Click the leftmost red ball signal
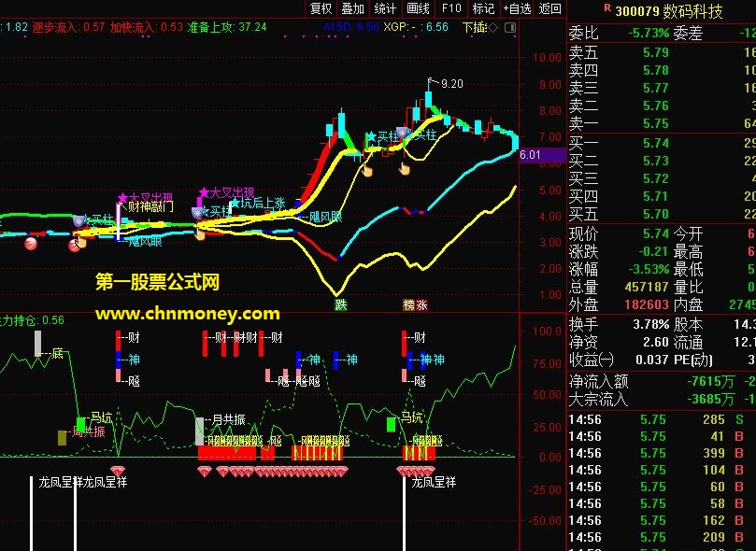Screen dimensions: 756x551 [x=31, y=244]
